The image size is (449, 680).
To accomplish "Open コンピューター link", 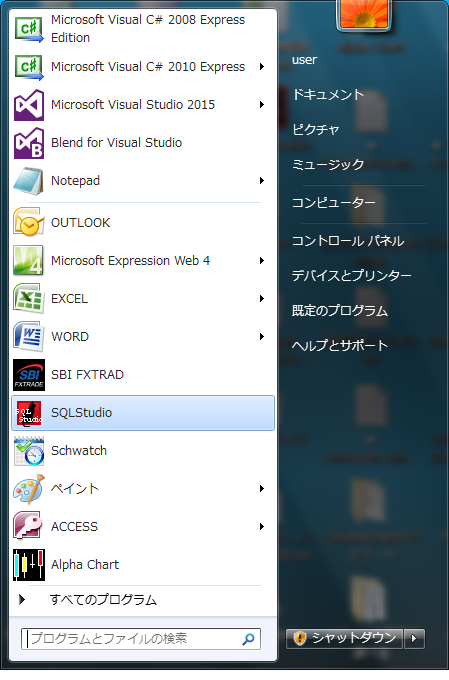I will click(334, 203).
